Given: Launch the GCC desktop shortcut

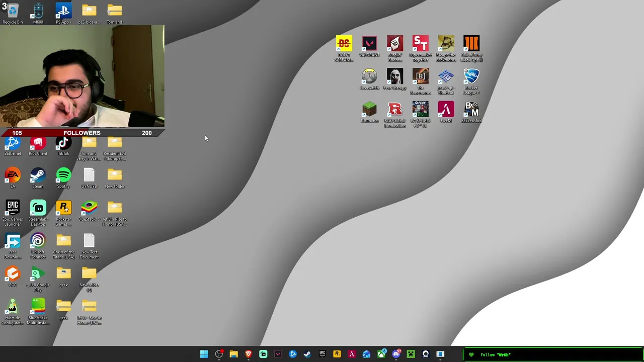Looking at the screenshot, I should (13, 277).
